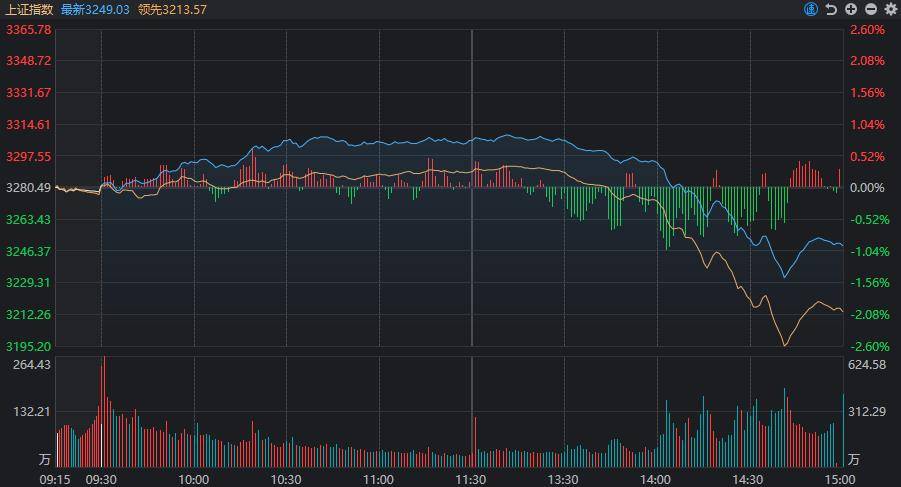This screenshot has width=901, height=487.
Task: Click the 0.00% baseline percentage label
Action: [x=868, y=188]
